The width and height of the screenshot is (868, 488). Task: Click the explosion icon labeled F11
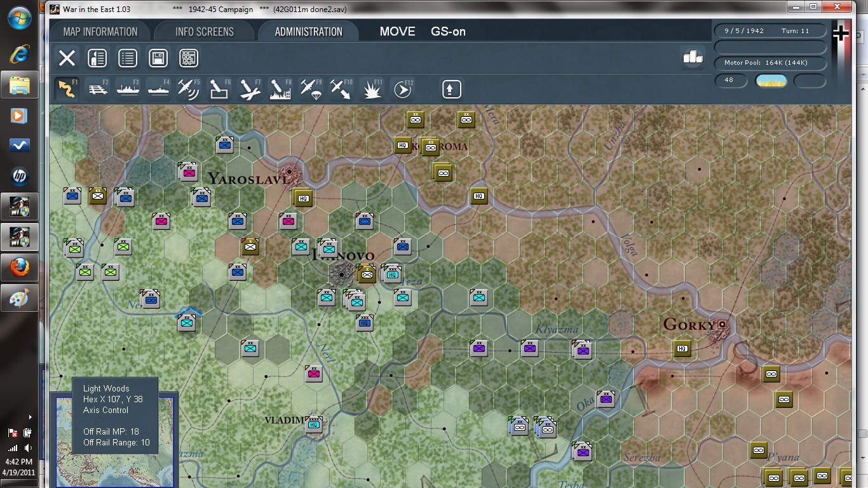coord(372,89)
